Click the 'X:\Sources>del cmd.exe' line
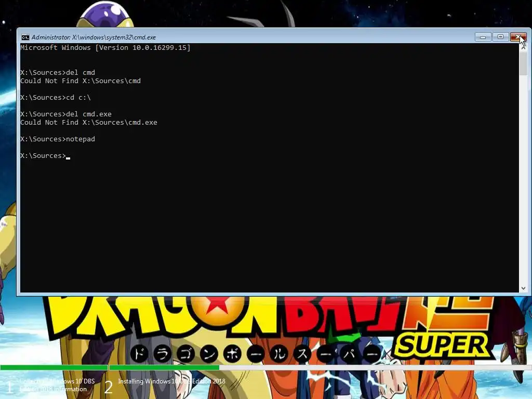The image size is (532, 399). coord(66,114)
